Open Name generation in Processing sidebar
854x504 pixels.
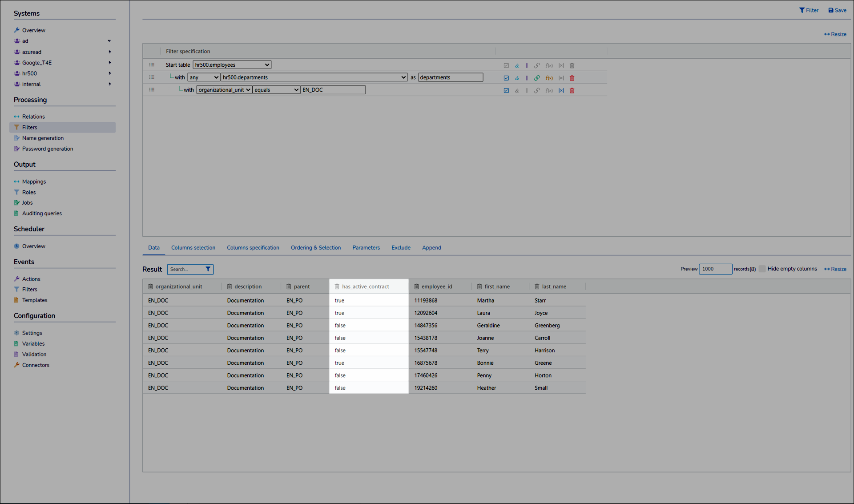click(x=43, y=138)
